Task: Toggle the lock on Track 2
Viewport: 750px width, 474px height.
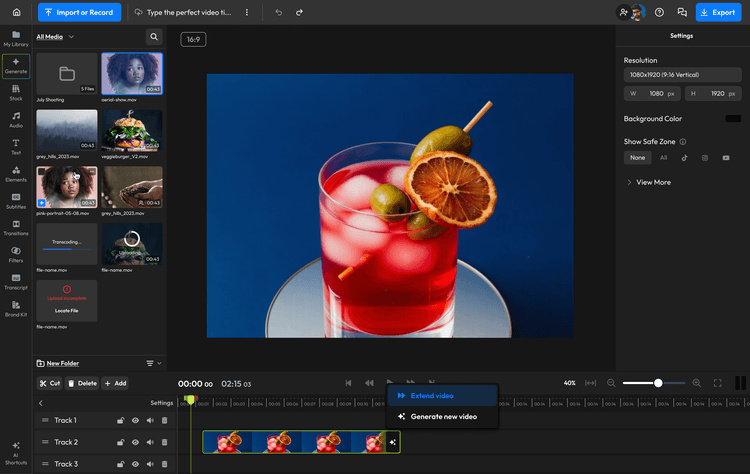Action: 121,442
